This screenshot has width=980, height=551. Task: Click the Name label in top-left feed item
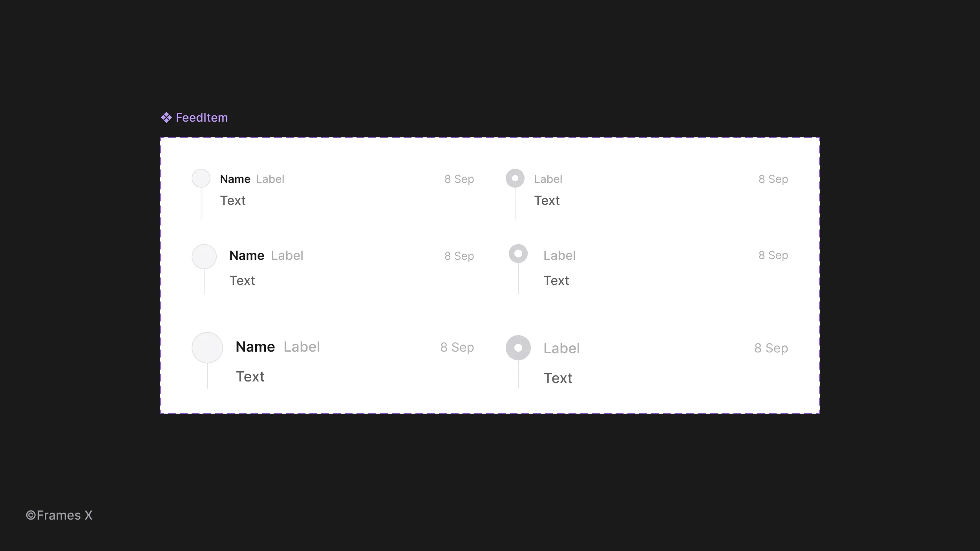click(x=235, y=178)
